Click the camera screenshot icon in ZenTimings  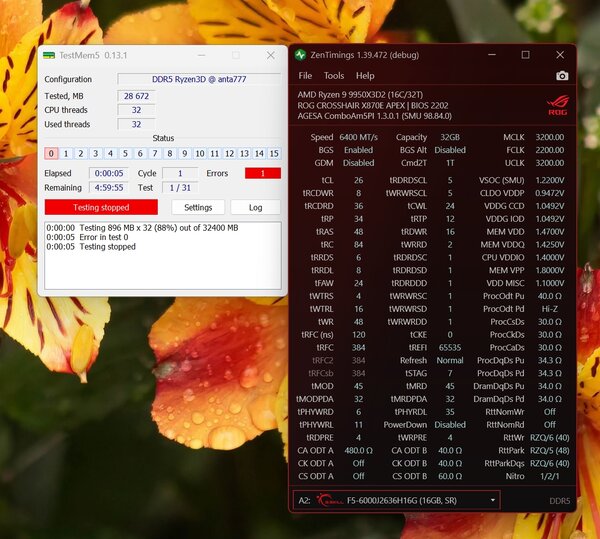(x=562, y=76)
